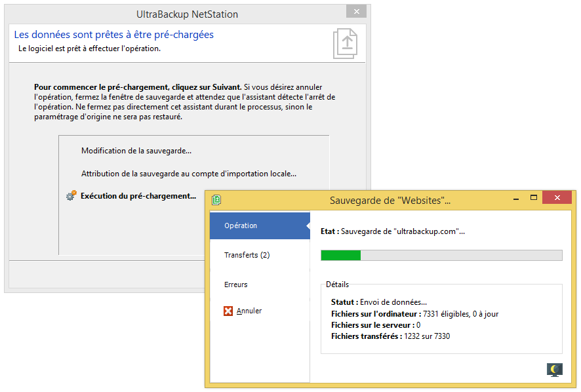Select the "Attribution de la sauvegarde" step
This screenshot has width=581, height=392.
coord(189,174)
